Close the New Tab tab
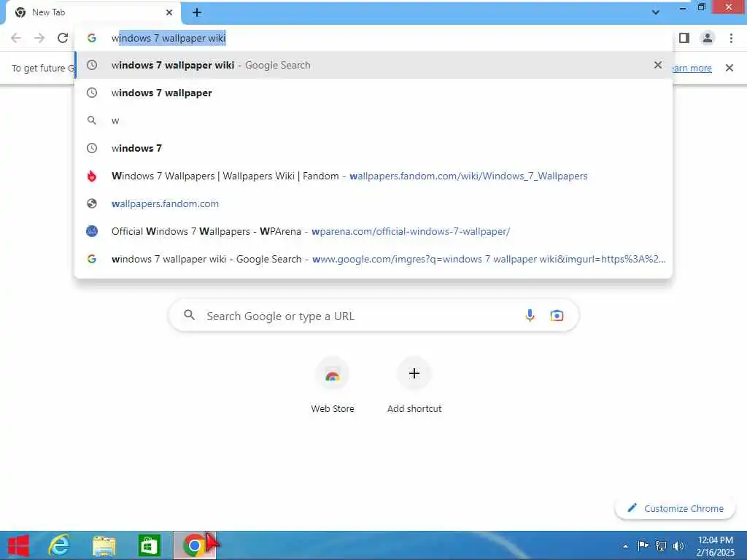 169,12
